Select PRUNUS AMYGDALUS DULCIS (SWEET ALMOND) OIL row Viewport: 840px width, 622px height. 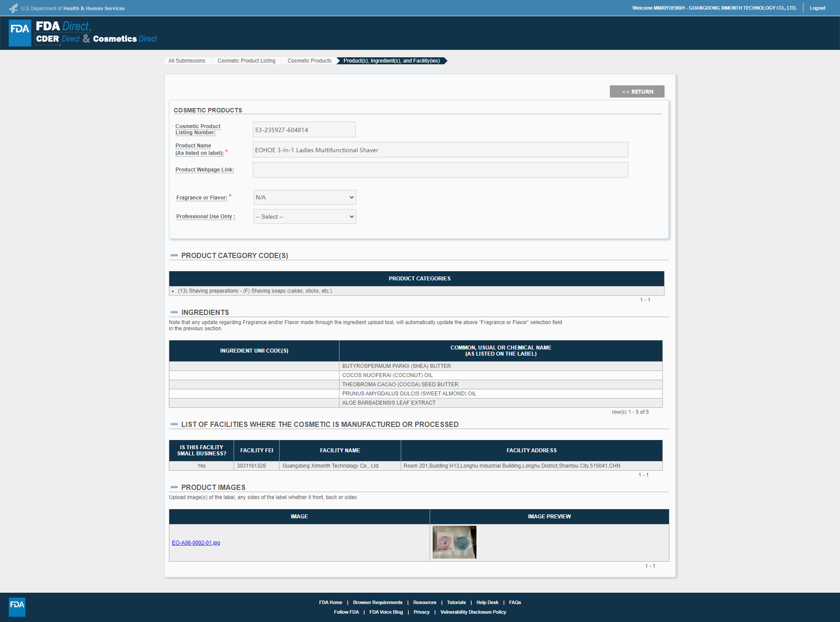click(416, 394)
